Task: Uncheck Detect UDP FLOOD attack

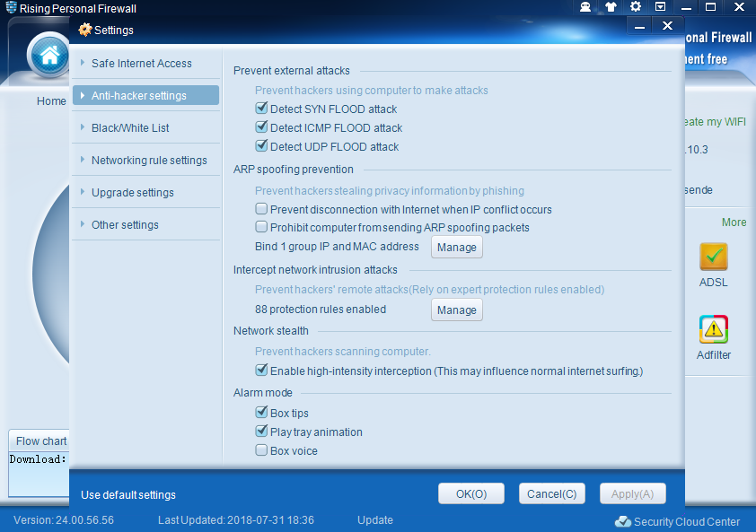Action: pos(261,145)
